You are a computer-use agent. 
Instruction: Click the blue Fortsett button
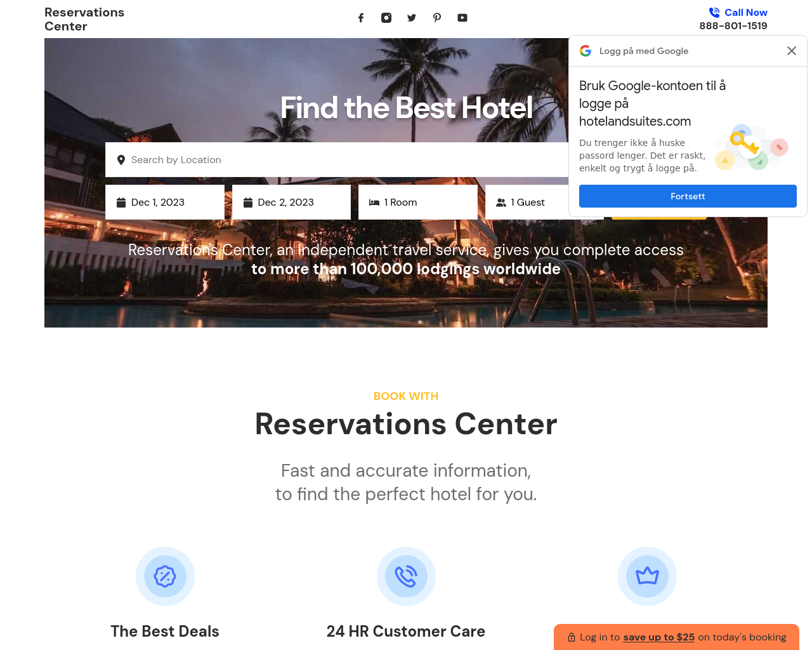tap(688, 196)
